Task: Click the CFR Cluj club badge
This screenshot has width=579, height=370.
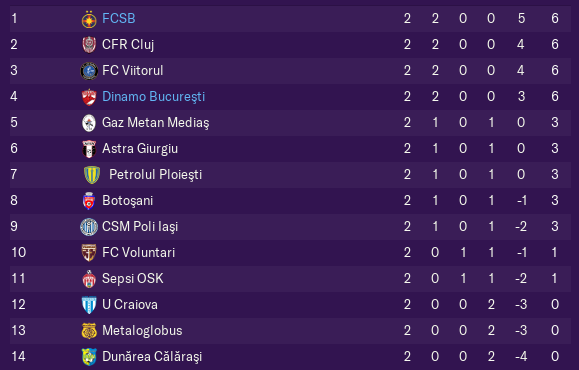Action: (x=89, y=45)
